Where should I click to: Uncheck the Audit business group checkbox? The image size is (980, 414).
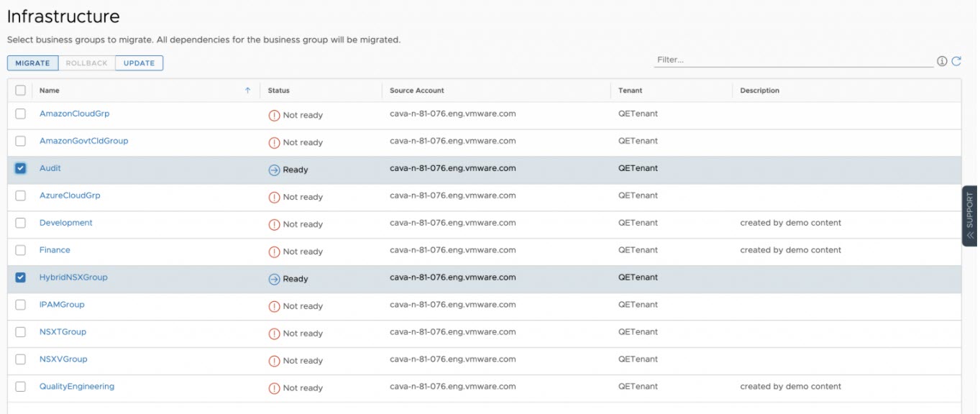click(20, 168)
